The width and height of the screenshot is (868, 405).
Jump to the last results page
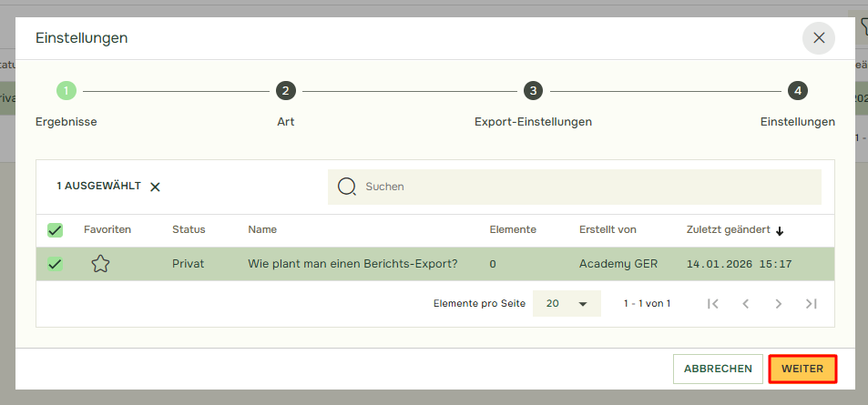(x=811, y=304)
